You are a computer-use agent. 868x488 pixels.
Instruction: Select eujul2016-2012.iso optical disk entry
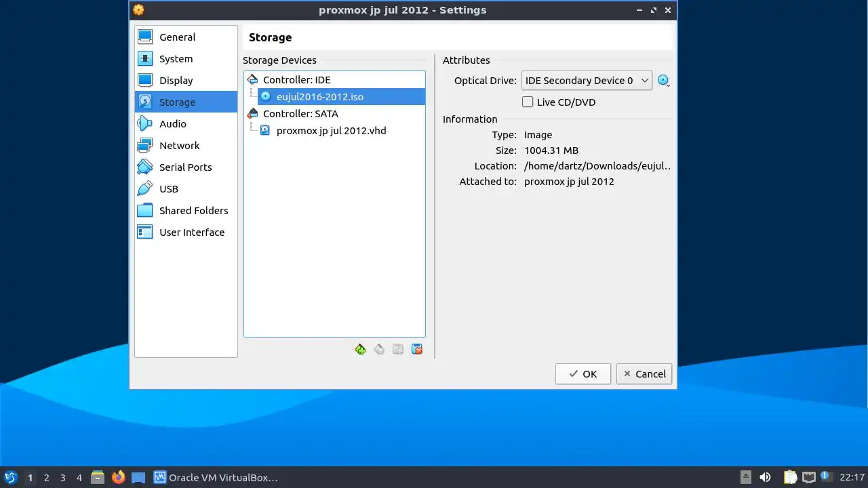pos(334,97)
